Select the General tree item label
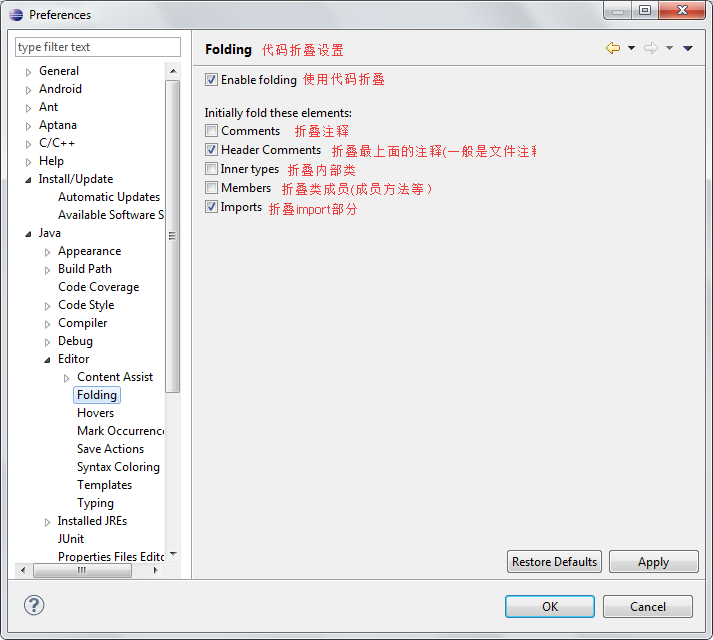Image resolution: width=713 pixels, height=640 pixels. point(59,71)
